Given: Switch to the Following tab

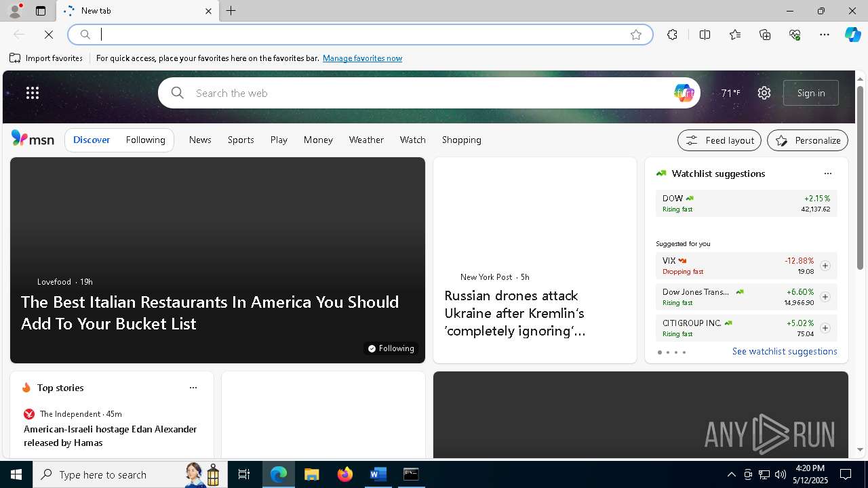Looking at the screenshot, I should [x=145, y=140].
